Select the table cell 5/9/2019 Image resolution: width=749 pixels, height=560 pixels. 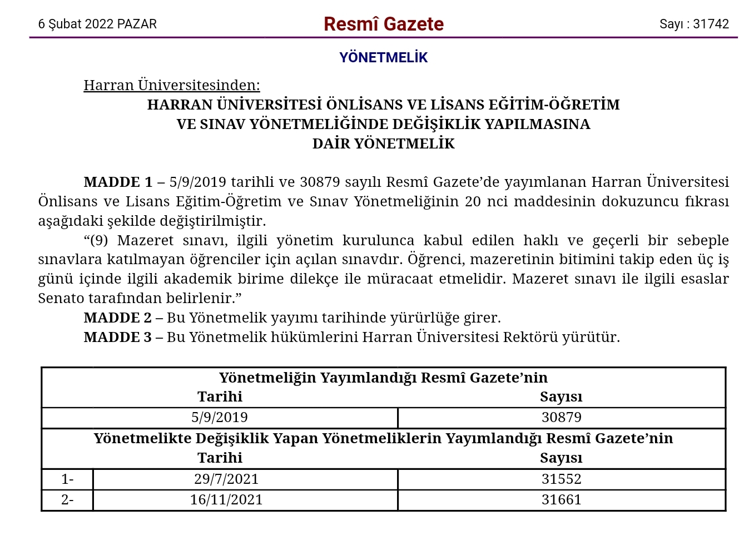click(220, 418)
